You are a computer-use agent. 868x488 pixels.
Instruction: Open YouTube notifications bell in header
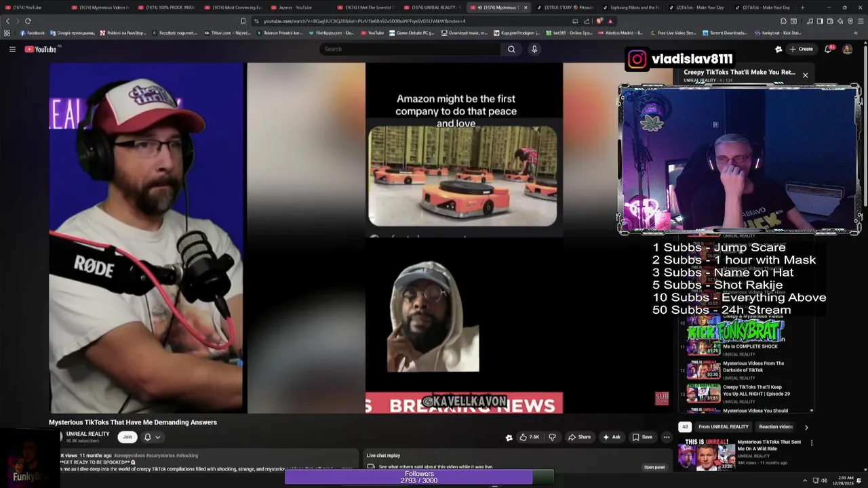(x=828, y=49)
